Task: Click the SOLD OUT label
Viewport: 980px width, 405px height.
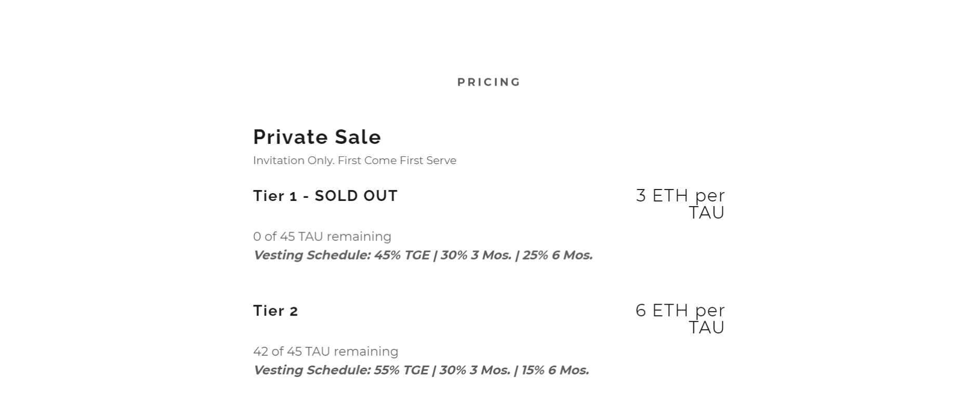Action: (x=356, y=196)
